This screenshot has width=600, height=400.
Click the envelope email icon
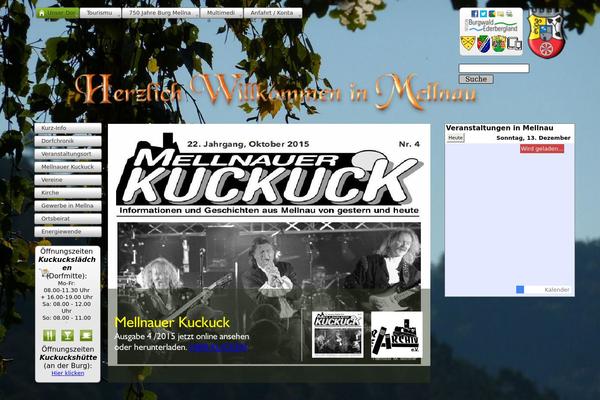pyautogui.click(x=501, y=14)
